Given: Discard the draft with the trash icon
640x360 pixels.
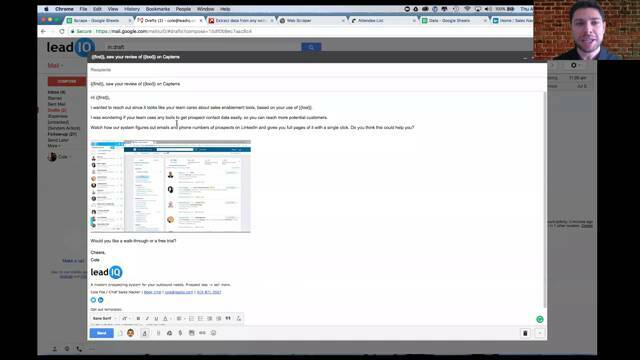Looking at the screenshot, I should click(x=525, y=333).
